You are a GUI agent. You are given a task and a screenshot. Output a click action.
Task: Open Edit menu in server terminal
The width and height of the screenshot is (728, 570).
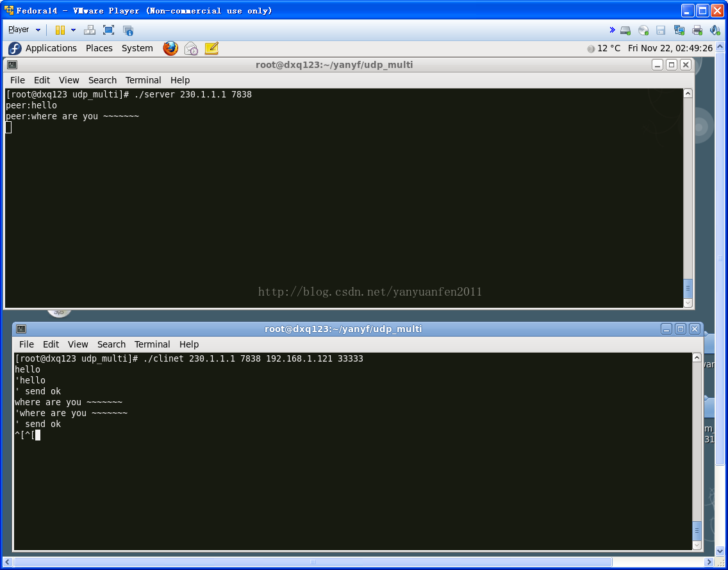[42, 80]
